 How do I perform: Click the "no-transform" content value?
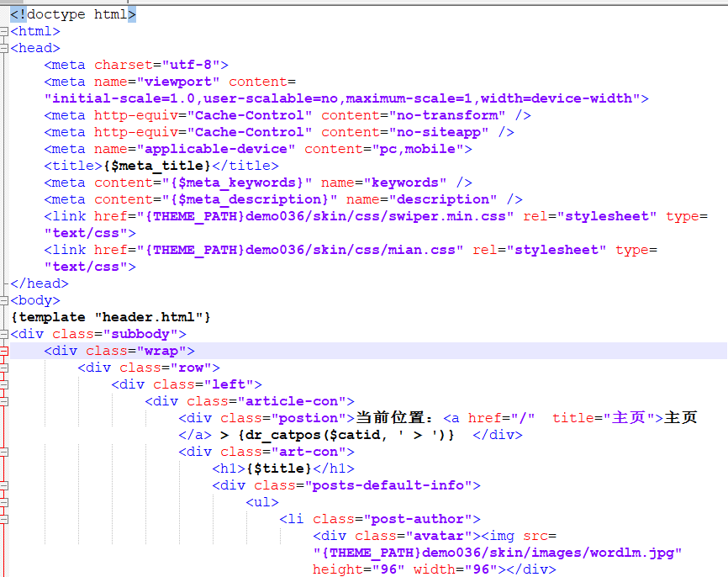pos(447,115)
